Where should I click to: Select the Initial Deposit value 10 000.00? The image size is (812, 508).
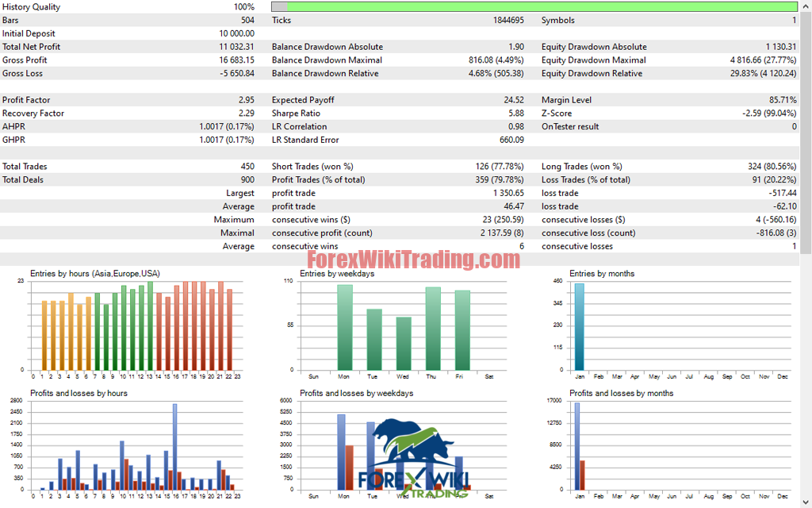pyautogui.click(x=236, y=33)
